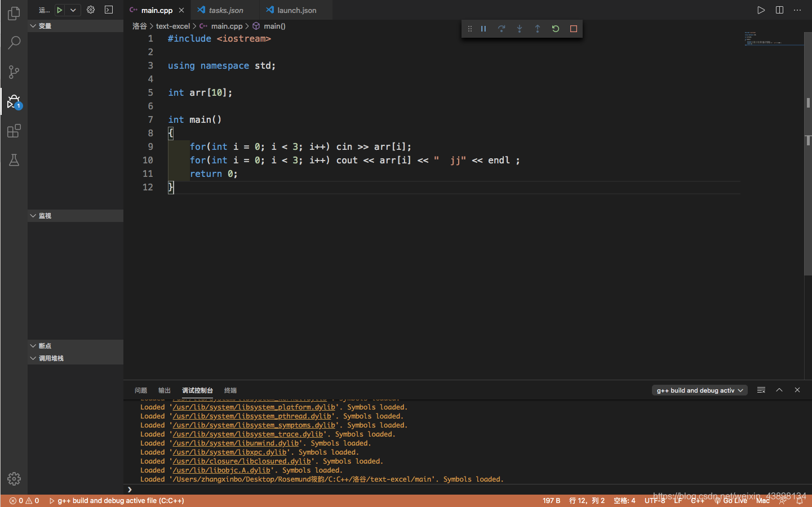Show errors and warnings in status bar
This screenshot has height=507, width=812.
point(24,501)
